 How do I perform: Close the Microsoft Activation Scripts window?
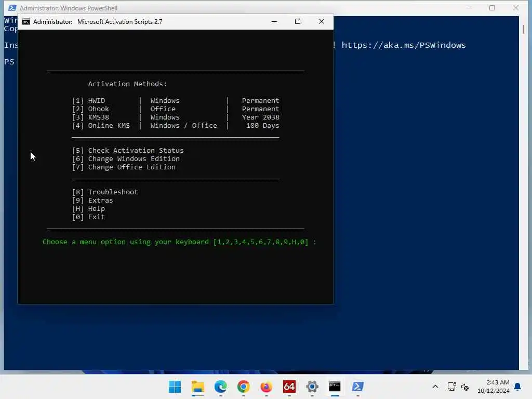click(321, 22)
